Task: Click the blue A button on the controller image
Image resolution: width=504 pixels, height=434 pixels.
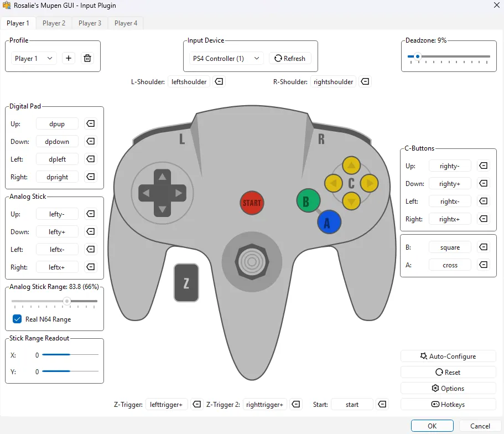Action: [329, 222]
